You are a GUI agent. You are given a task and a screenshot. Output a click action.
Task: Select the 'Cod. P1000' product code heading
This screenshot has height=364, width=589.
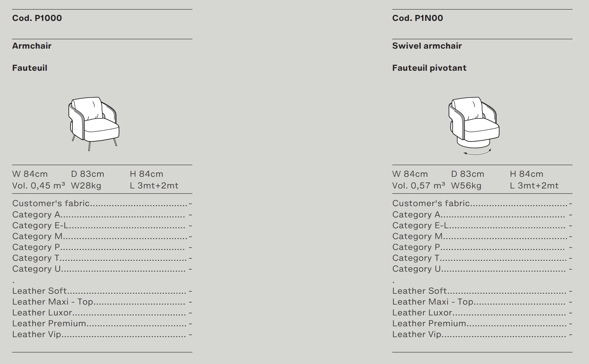(x=37, y=18)
